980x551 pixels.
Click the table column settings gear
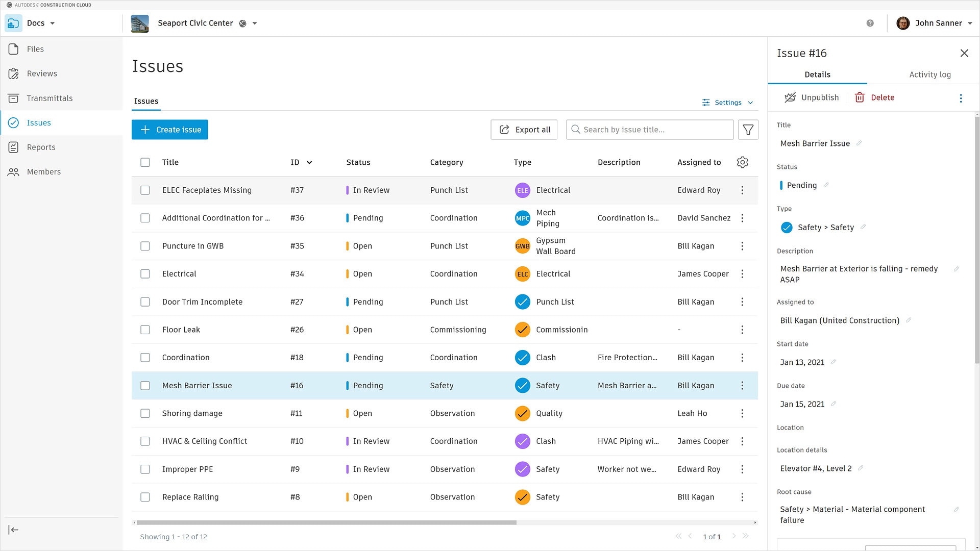[742, 162]
